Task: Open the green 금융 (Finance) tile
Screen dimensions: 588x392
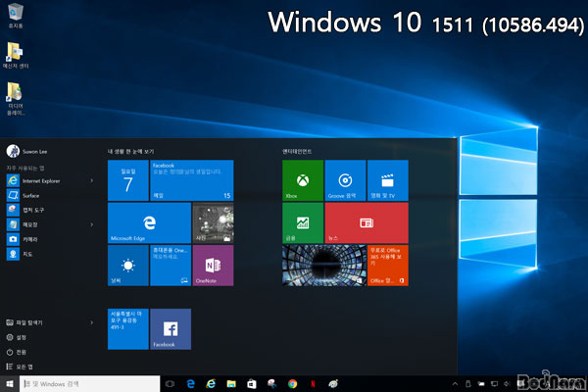Action: click(303, 222)
